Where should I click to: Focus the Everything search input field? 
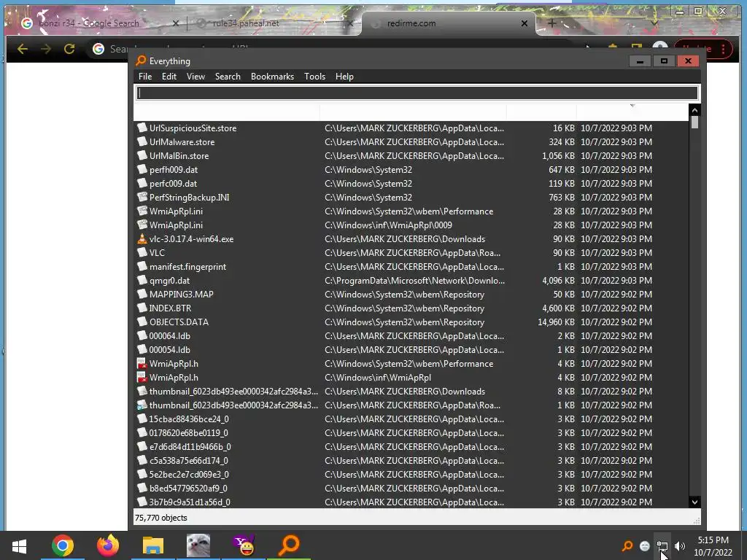(x=417, y=93)
